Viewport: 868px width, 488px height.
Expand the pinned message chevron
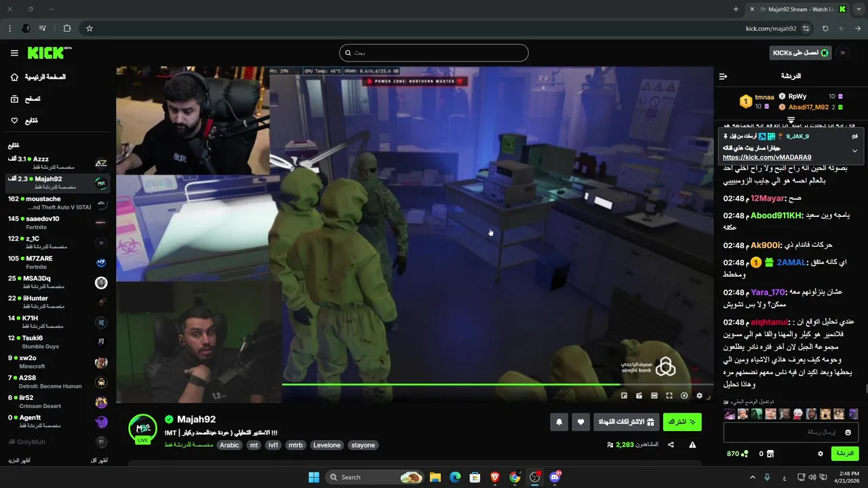tap(854, 150)
